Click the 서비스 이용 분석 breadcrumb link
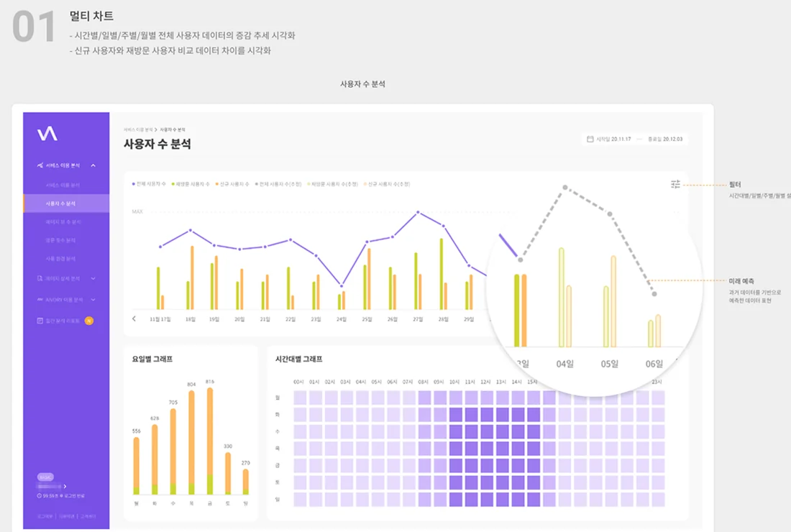This screenshot has width=791, height=532. [x=138, y=130]
